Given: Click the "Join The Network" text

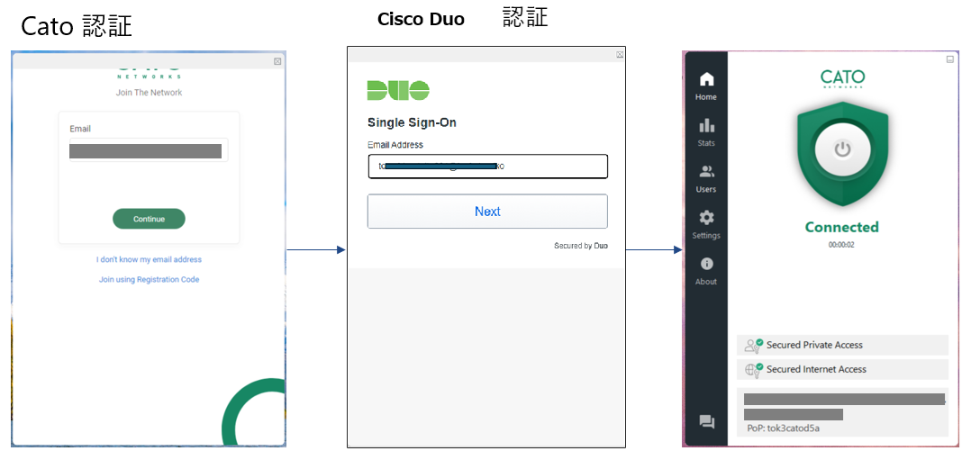Looking at the screenshot, I should pyautogui.click(x=149, y=93).
